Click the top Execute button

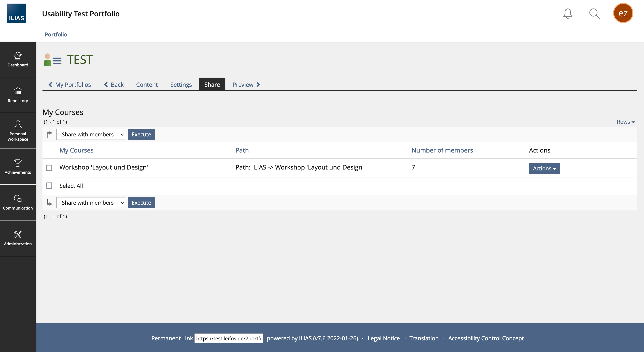[141, 134]
